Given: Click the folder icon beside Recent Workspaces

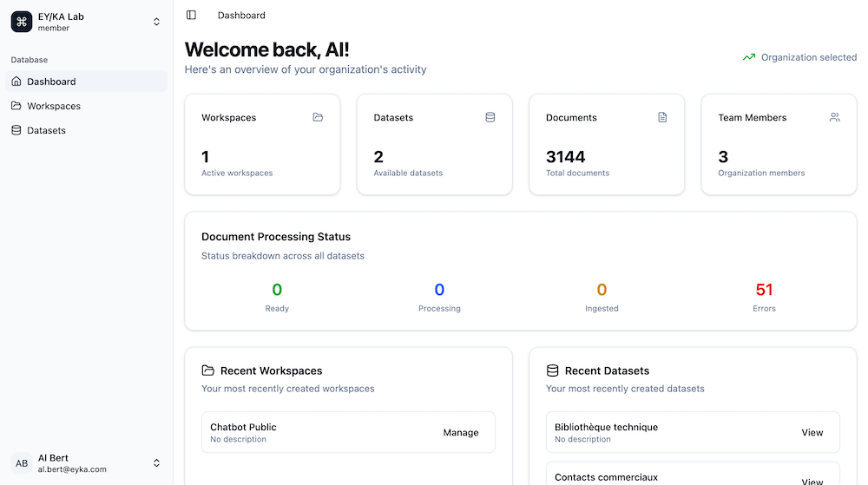Looking at the screenshot, I should pos(207,370).
